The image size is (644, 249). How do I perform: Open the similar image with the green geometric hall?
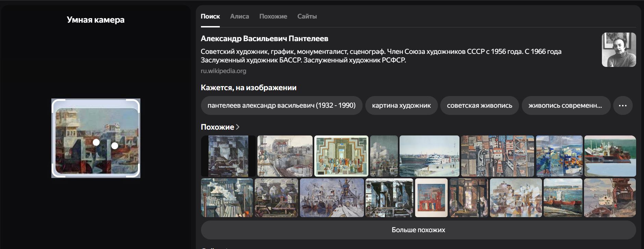[341, 156]
